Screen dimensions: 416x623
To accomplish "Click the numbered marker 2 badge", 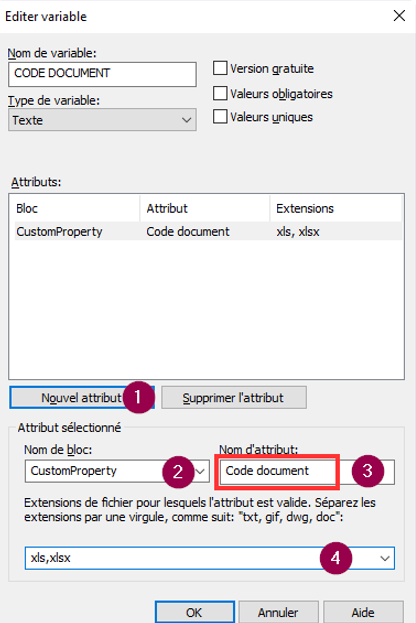I will (x=178, y=472).
